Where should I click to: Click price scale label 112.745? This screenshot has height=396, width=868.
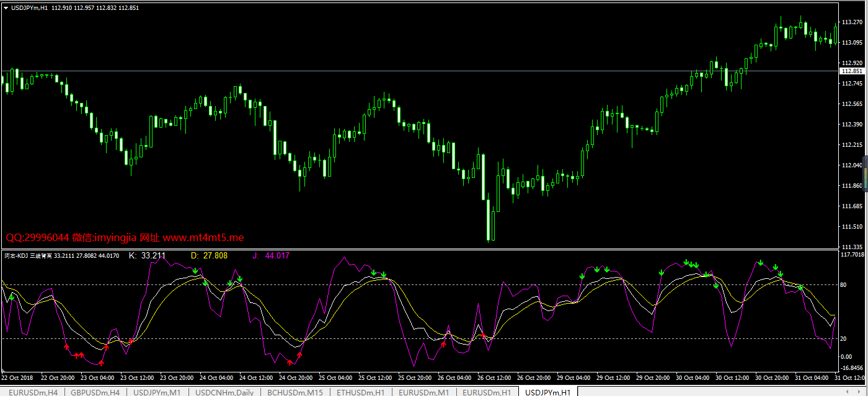click(852, 84)
